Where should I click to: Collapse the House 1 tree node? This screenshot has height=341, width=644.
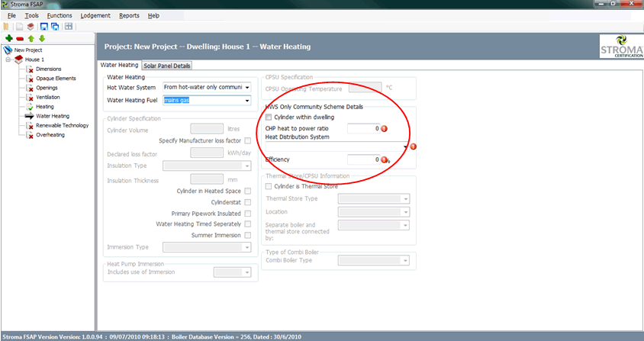coord(8,60)
